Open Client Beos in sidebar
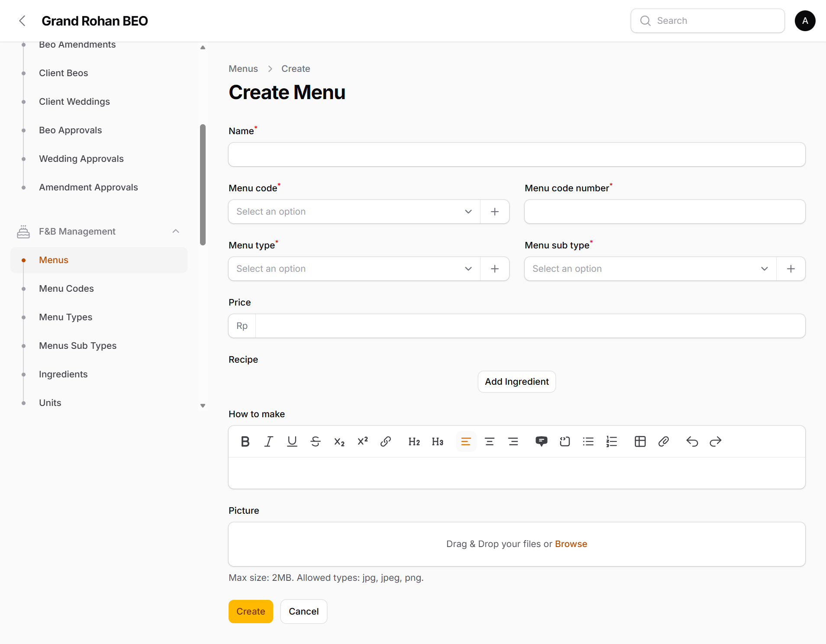Image resolution: width=826 pixels, height=644 pixels. (x=64, y=73)
